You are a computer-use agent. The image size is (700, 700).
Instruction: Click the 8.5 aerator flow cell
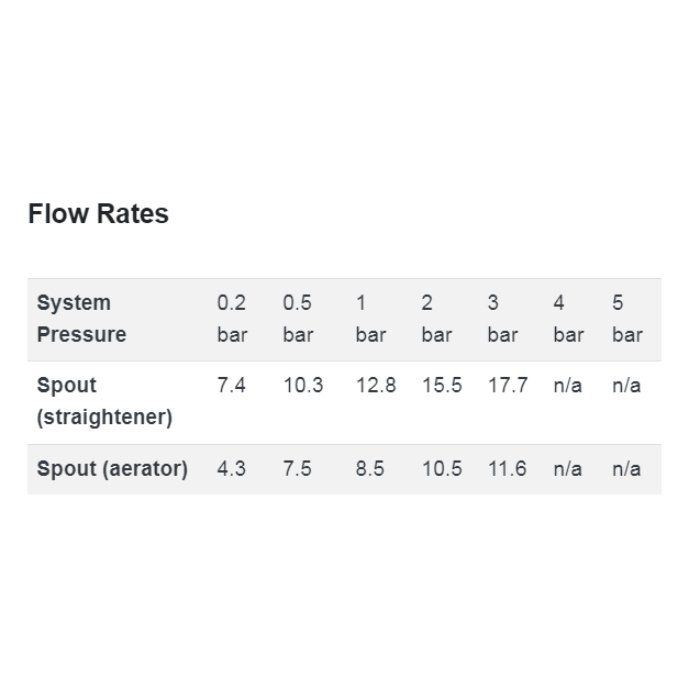(370, 469)
